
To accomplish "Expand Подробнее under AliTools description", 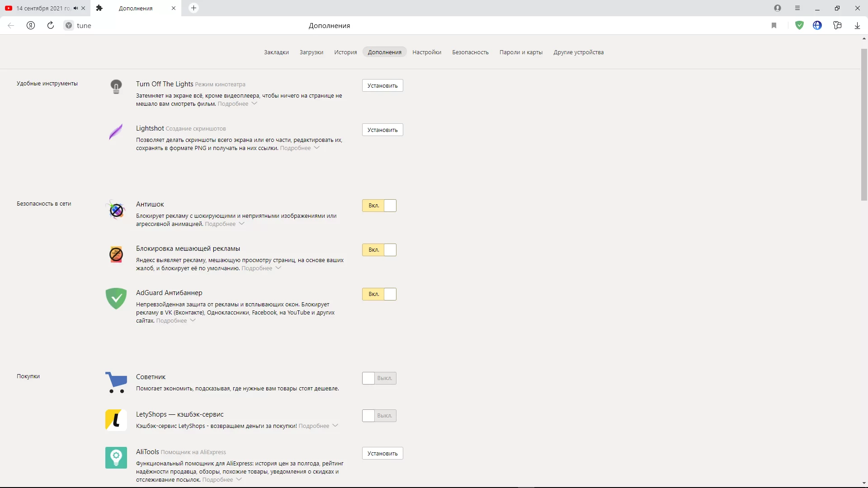I will (222, 480).
